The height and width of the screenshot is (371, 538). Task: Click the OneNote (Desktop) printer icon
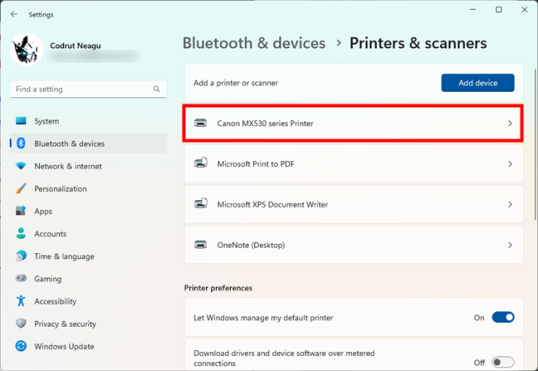200,244
